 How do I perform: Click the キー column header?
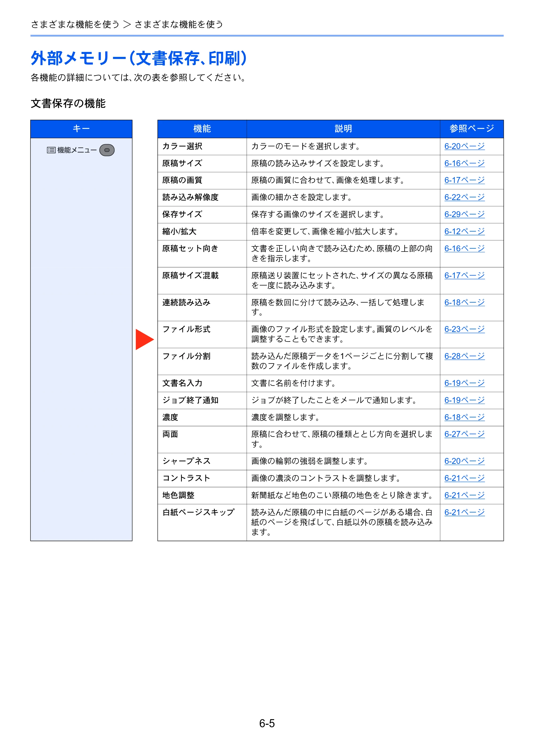coord(81,129)
